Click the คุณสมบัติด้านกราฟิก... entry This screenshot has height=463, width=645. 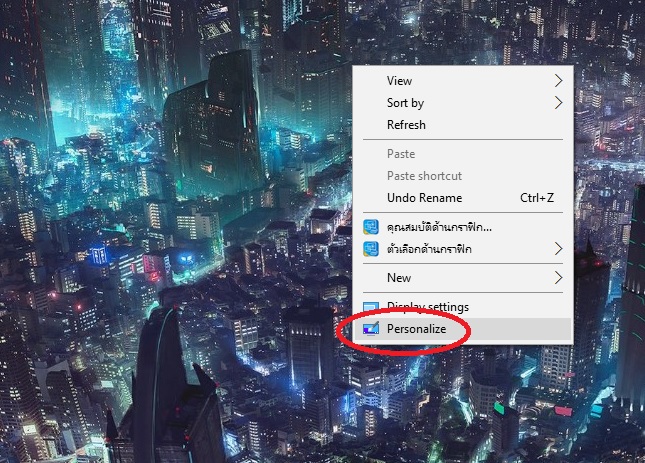pos(463,227)
